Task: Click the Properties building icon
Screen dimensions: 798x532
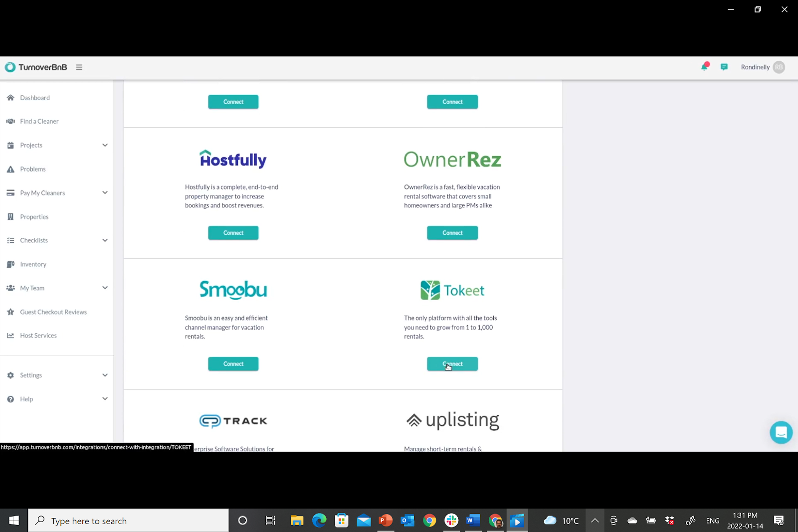Action: pyautogui.click(x=10, y=217)
